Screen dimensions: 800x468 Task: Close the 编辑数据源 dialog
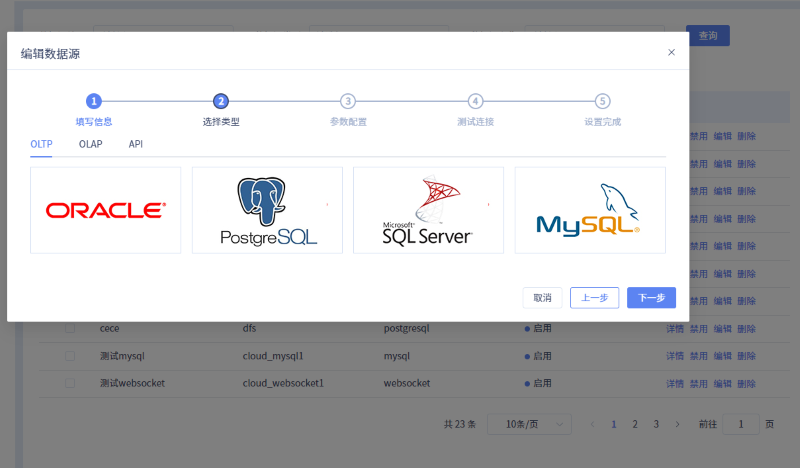[671, 52]
